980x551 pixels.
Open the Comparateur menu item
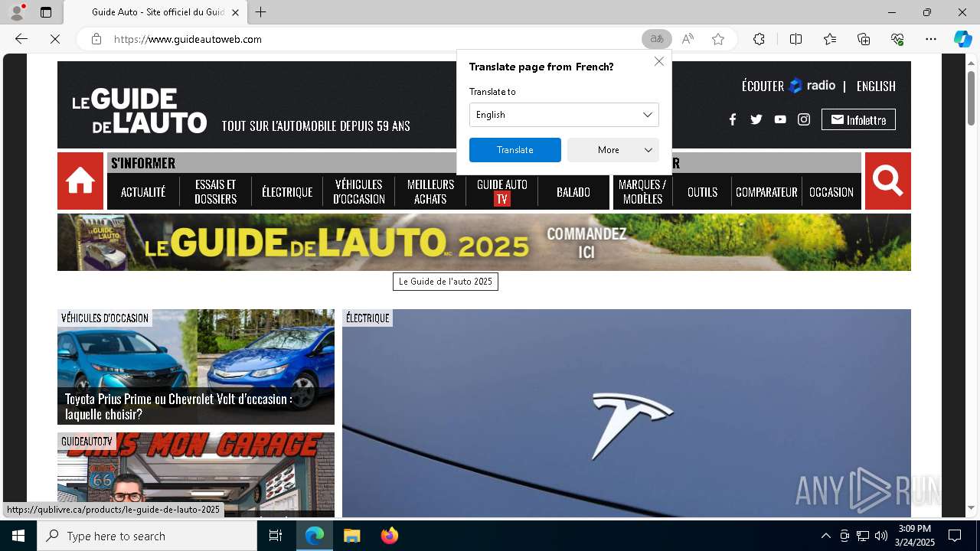766,192
